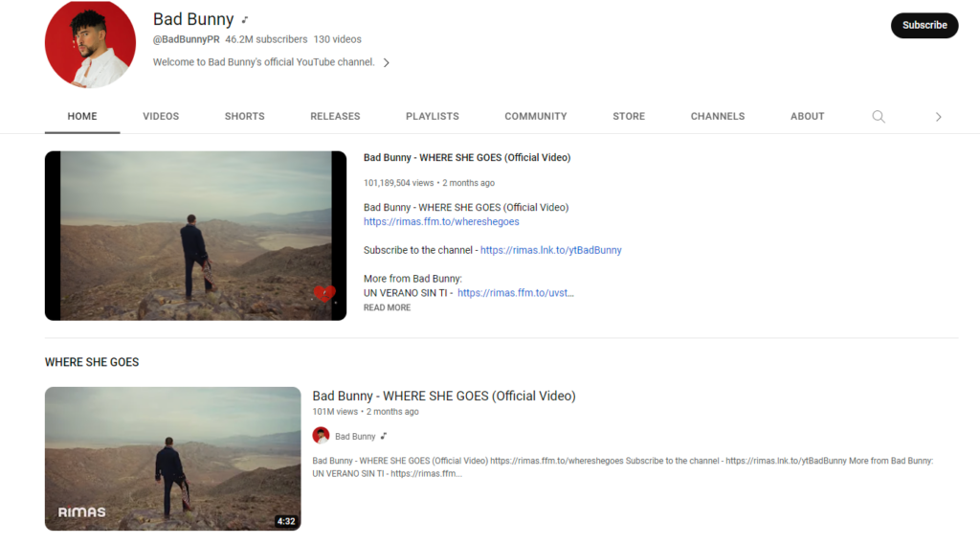This screenshot has width=980, height=545.
Task: Select the RELEASES tab
Action: [335, 117]
